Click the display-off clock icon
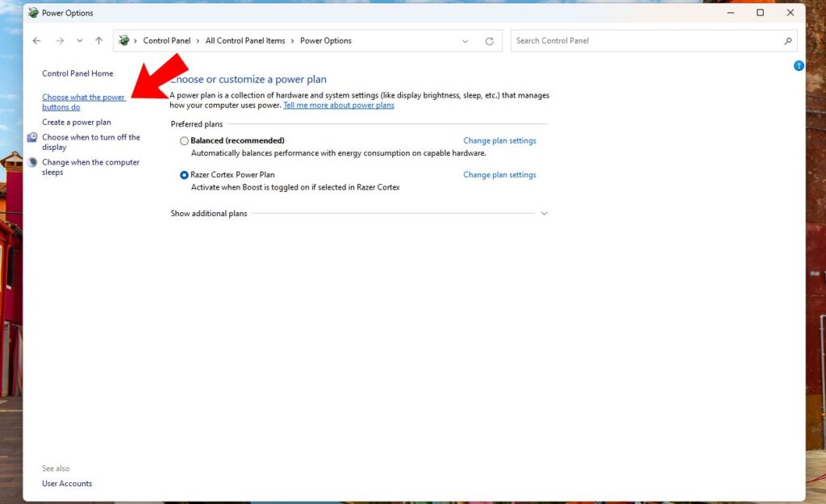Image resolution: width=826 pixels, height=504 pixels. tap(32, 137)
